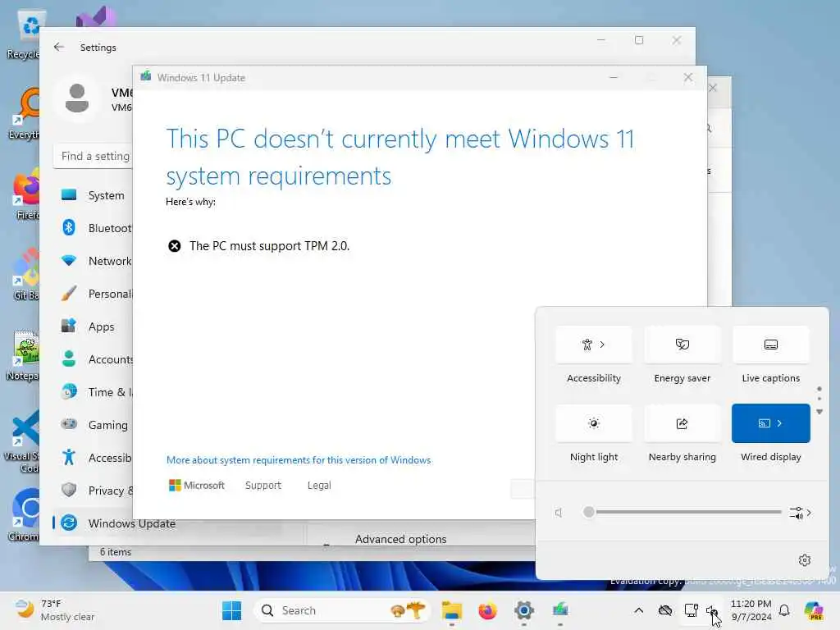Open Settings gear in the taskbar
The height and width of the screenshot is (630, 840).
[x=524, y=610]
